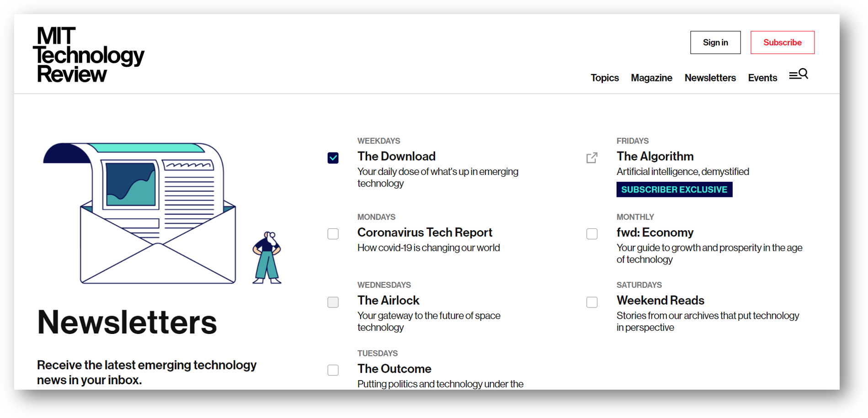Image resolution: width=868 pixels, height=418 pixels.
Task: Click the external link icon beside The Algorithm
Action: point(591,158)
